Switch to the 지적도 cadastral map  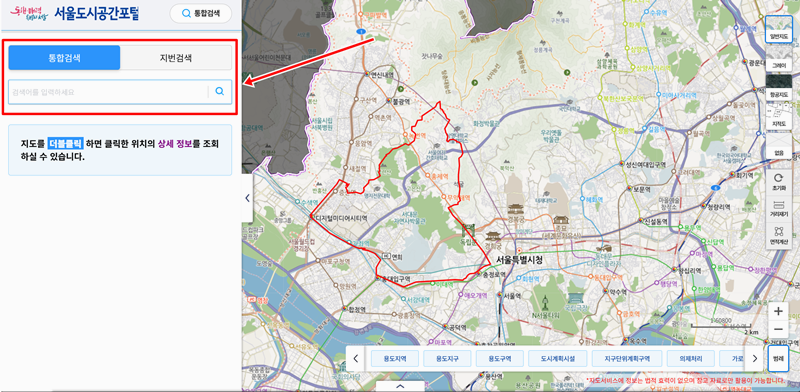click(779, 116)
